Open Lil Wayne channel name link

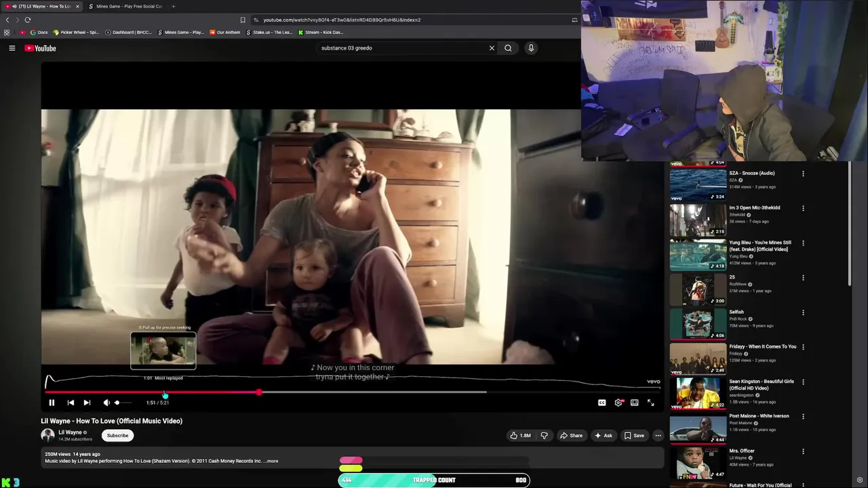[x=70, y=432]
